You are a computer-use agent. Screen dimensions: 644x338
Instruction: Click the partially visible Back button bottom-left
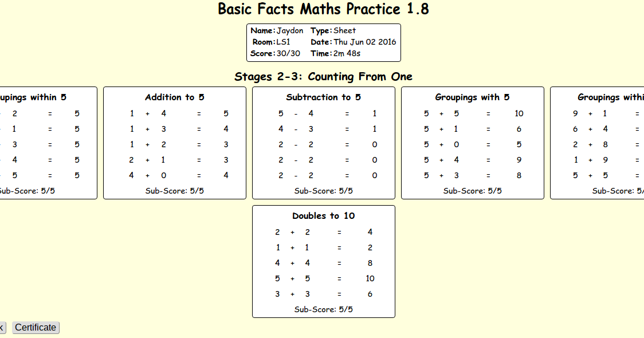coord(3,327)
